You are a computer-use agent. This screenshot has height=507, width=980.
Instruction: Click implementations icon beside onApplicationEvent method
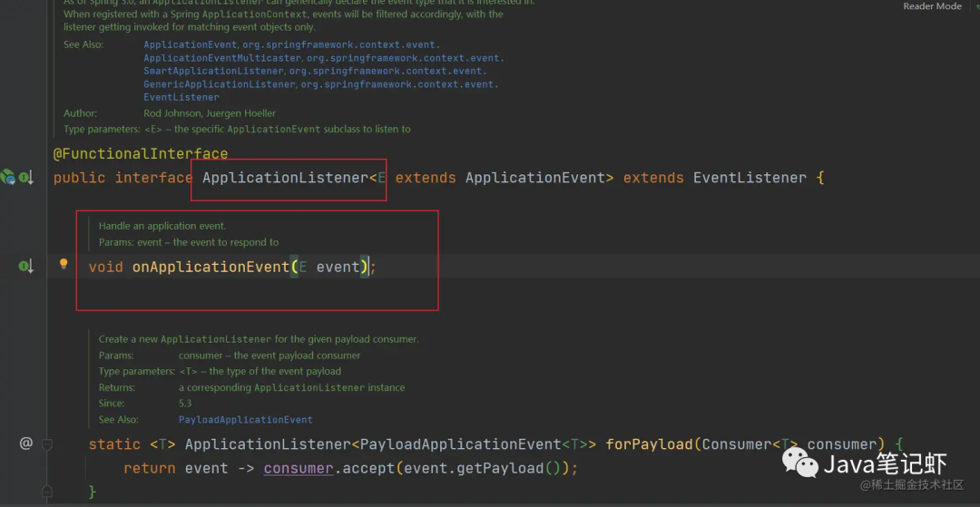click(x=25, y=266)
